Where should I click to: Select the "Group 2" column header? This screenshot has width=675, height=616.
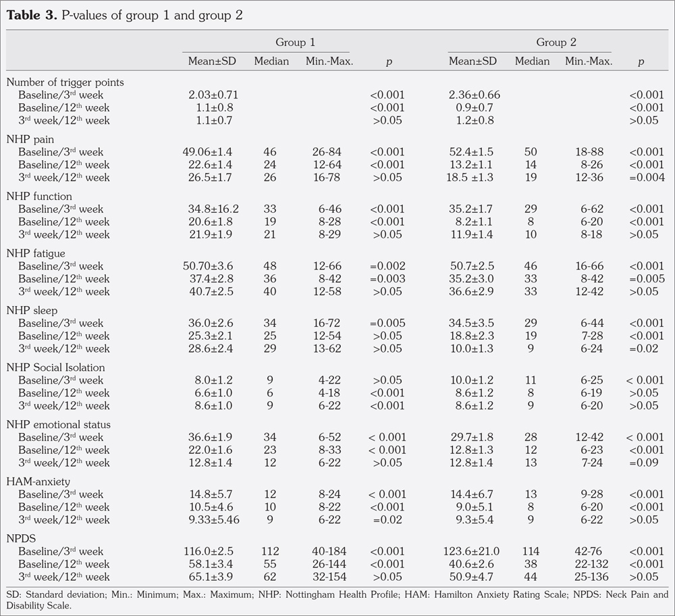pyautogui.click(x=556, y=42)
